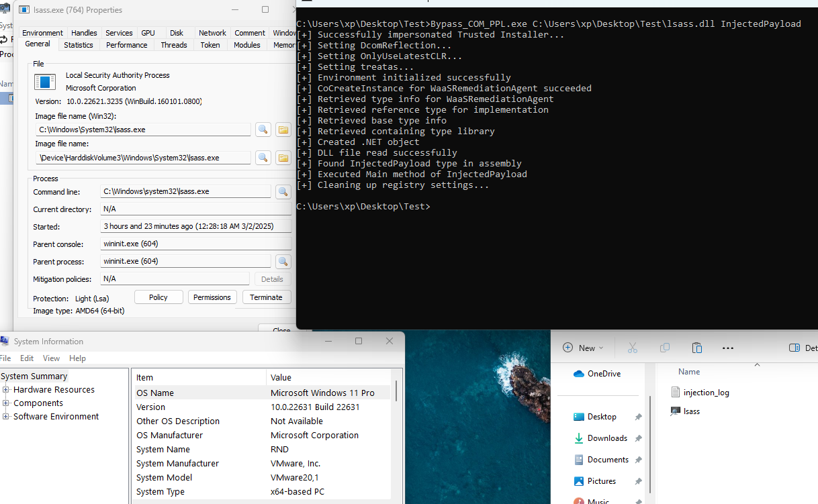Click the Terminate button
Image resolution: width=818 pixels, height=504 pixels.
[x=266, y=297]
